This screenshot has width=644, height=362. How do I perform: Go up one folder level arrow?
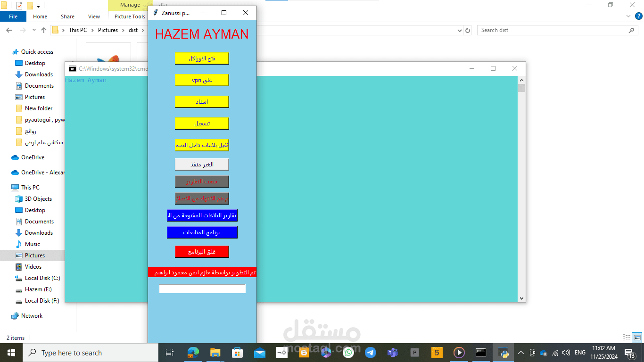[44, 30]
